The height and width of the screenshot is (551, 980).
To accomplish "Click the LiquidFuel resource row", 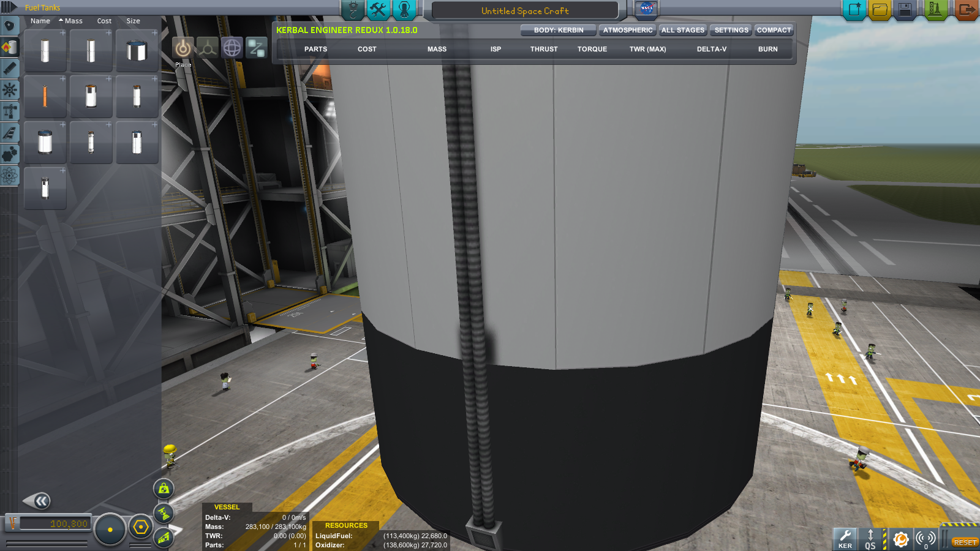I will [x=381, y=536].
